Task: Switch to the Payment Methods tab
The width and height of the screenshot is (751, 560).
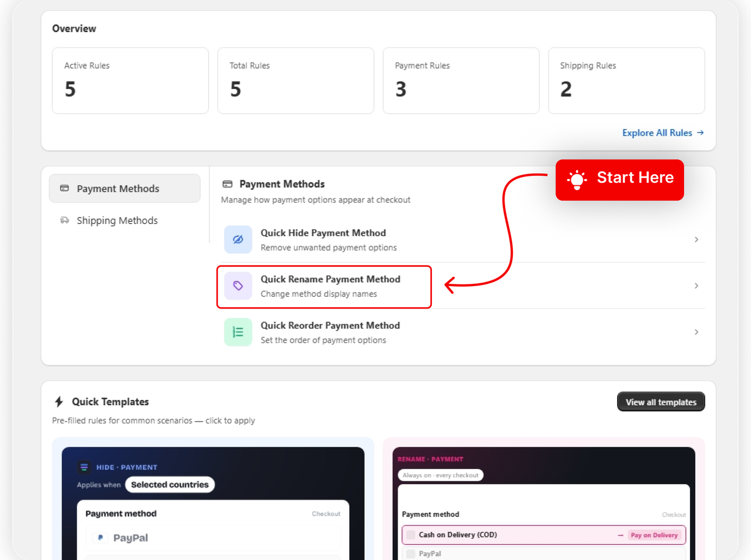Action: [124, 188]
